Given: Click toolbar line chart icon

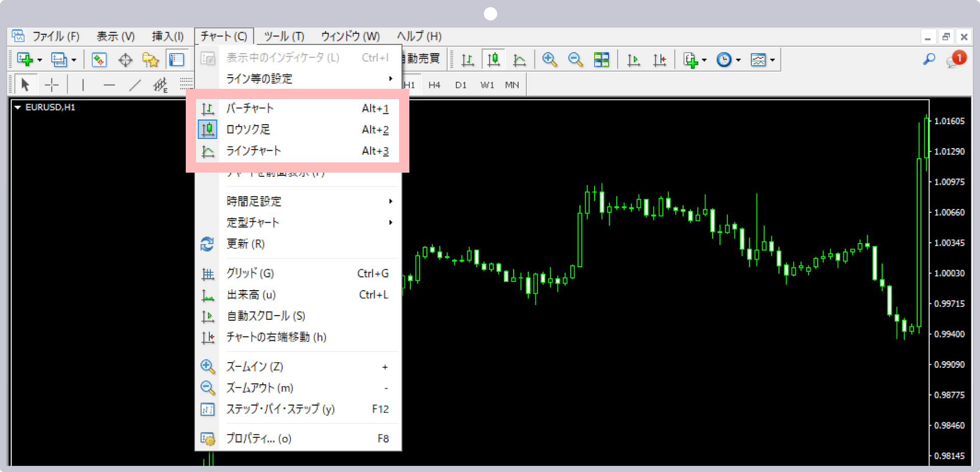Looking at the screenshot, I should pyautogui.click(x=519, y=60).
